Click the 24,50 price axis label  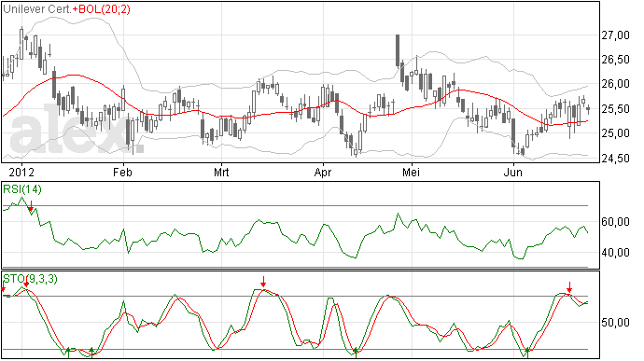click(x=615, y=159)
